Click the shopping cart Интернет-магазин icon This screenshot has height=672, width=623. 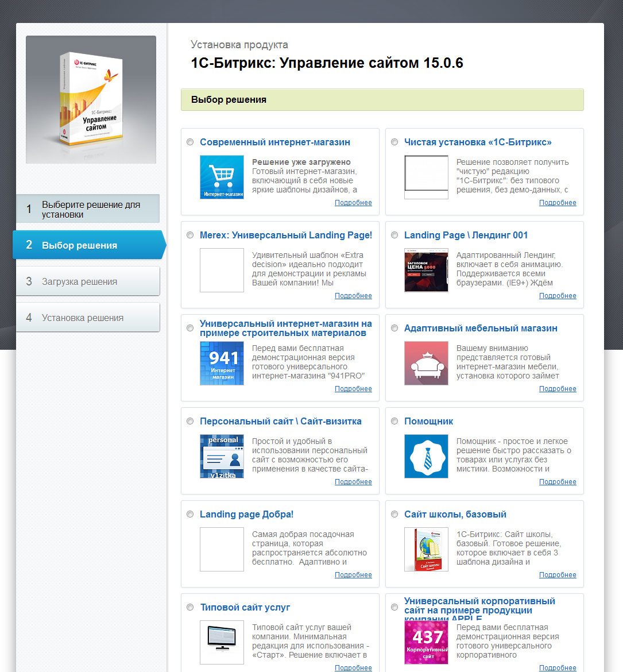pos(222,177)
